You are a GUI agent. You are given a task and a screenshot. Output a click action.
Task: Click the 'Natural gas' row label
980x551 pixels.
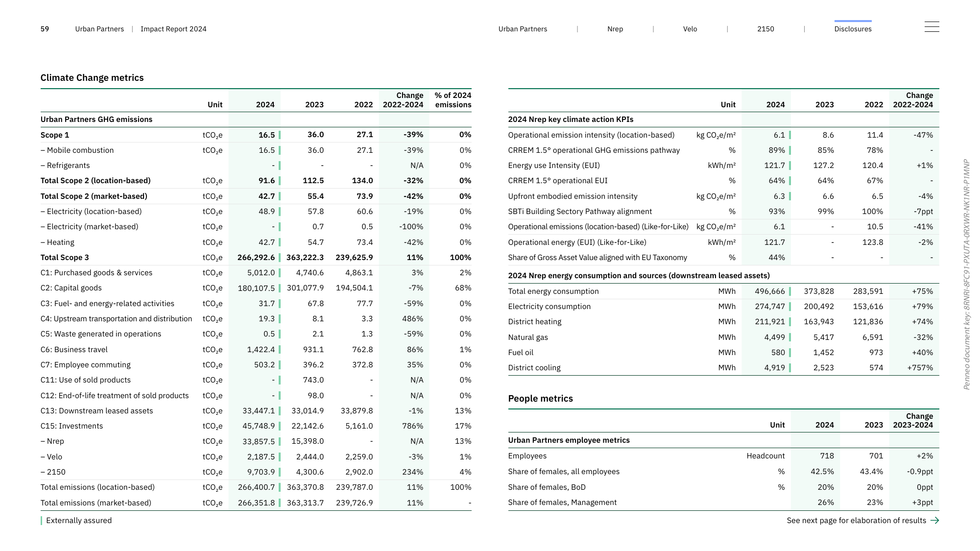click(528, 337)
